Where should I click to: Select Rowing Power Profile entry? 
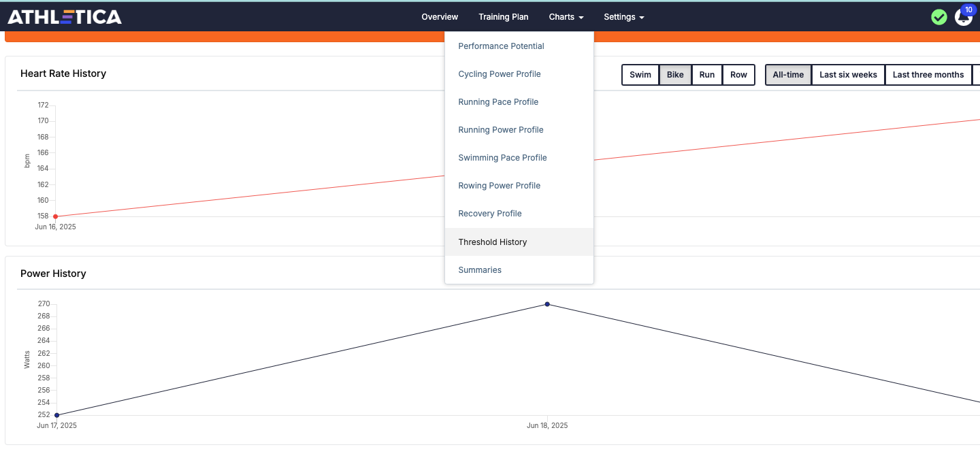[x=519, y=186]
